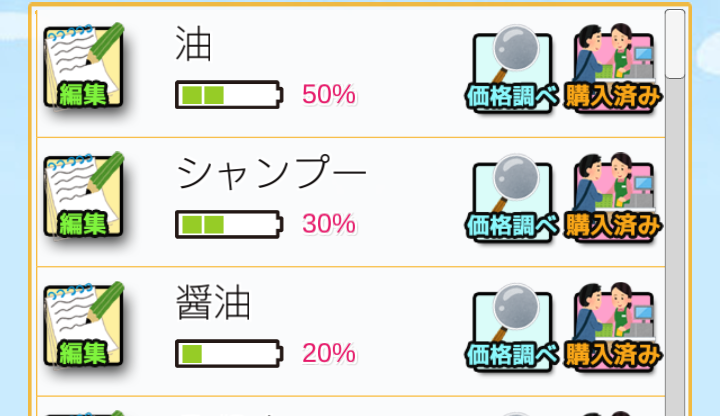Select the 油 item name

(193, 44)
